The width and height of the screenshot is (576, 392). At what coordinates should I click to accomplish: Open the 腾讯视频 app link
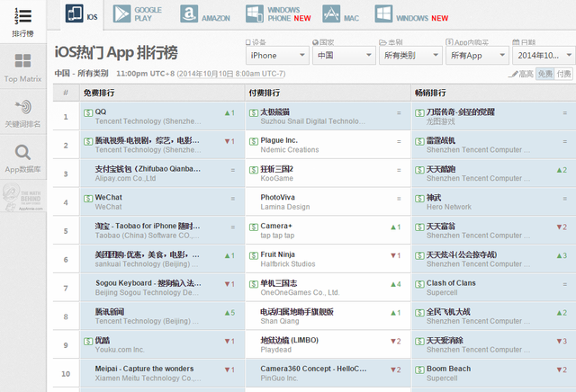pos(147,140)
